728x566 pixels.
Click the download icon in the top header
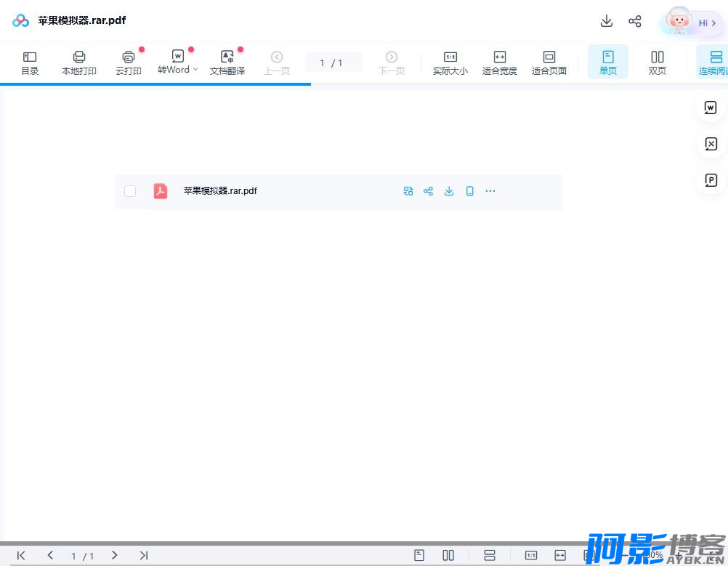(607, 21)
